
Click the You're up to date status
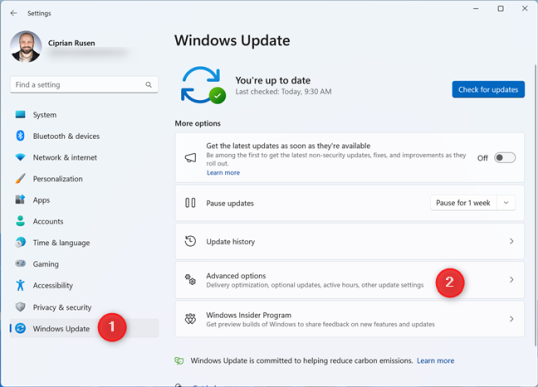[x=273, y=80]
